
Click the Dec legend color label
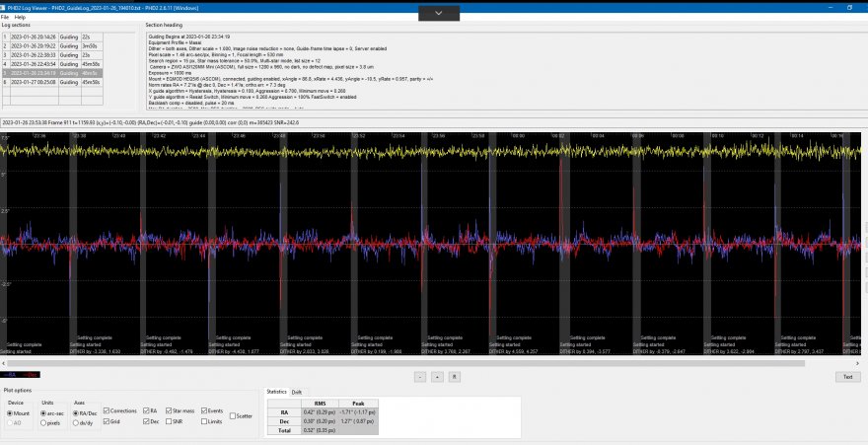pos(33,375)
